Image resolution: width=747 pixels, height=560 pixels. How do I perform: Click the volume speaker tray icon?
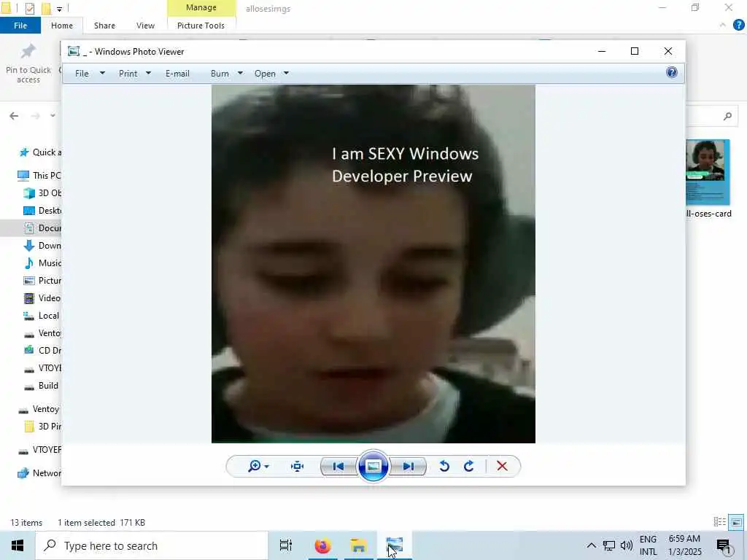[627, 545]
